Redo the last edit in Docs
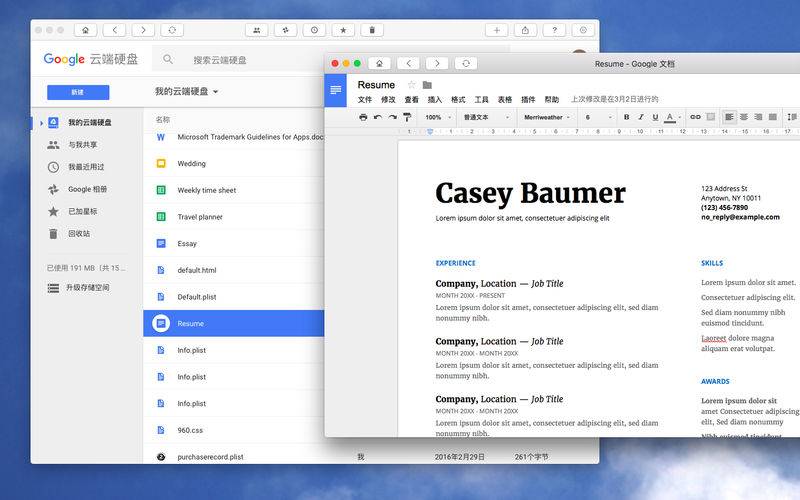Viewport: 800px width, 500px height. click(x=392, y=117)
